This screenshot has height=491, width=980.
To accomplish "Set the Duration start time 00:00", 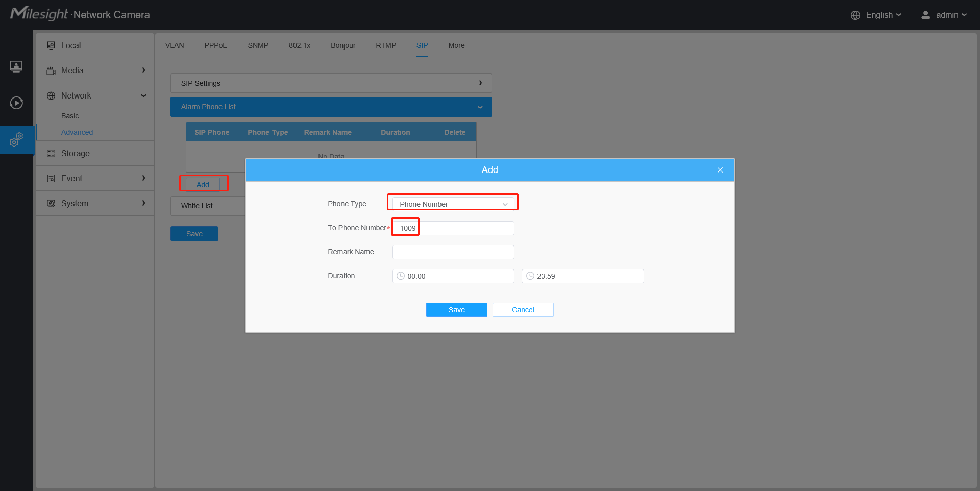I will click(453, 276).
